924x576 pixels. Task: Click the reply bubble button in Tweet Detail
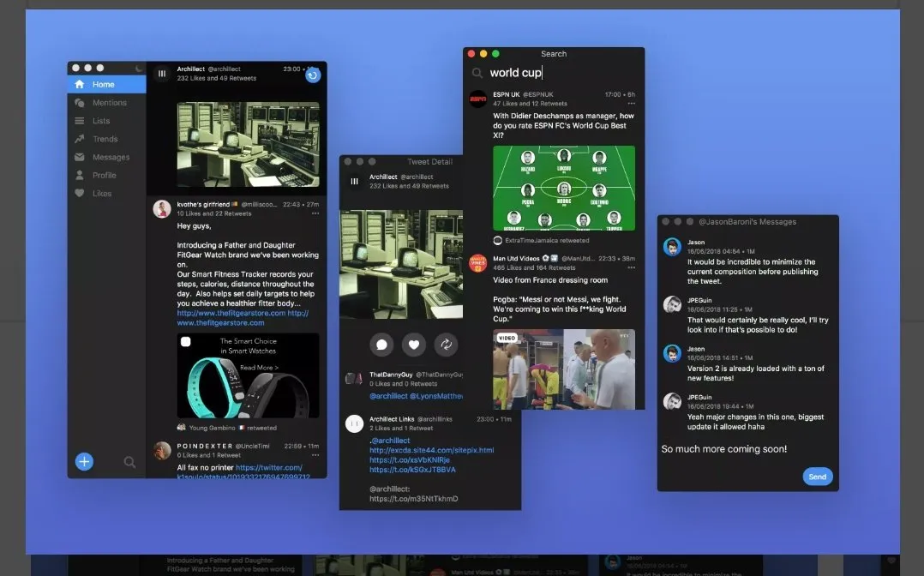pos(381,345)
